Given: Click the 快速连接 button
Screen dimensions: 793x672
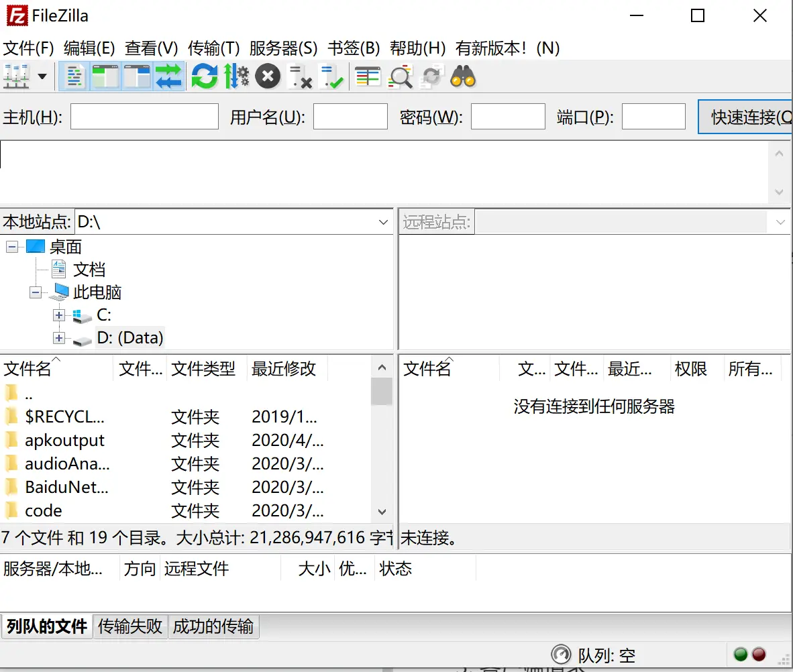Looking at the screenshot, I should [745, 117].
